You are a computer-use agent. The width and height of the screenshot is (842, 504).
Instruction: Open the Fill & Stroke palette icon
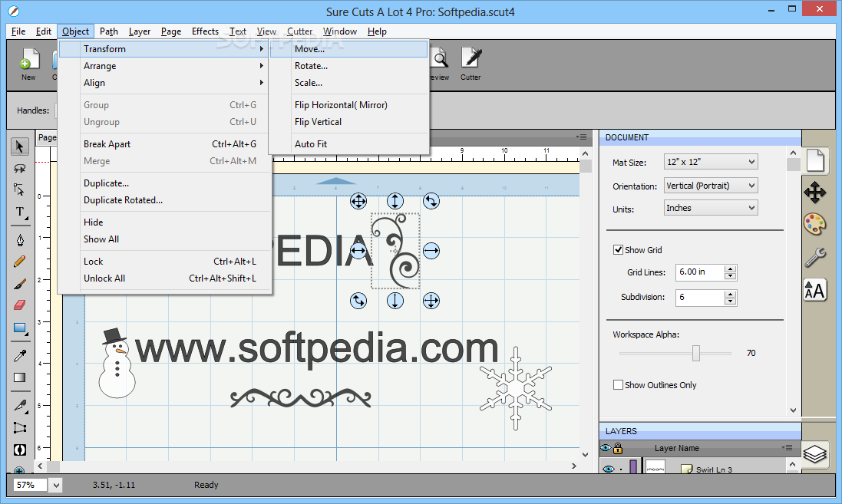pos(815,224)
